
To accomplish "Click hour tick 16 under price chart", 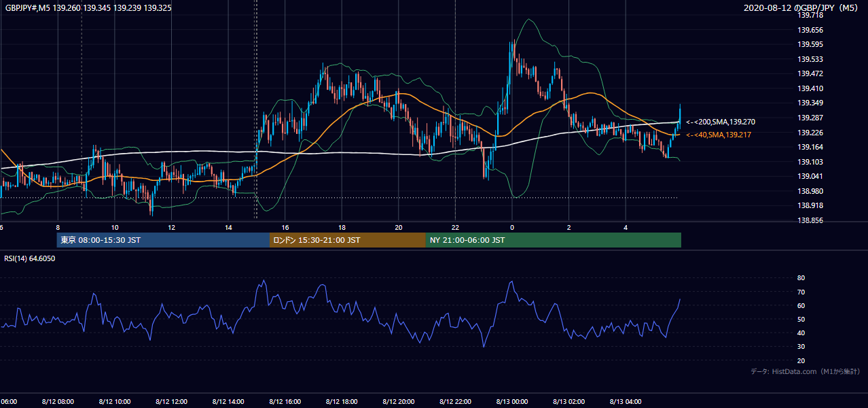I will 285,228.
